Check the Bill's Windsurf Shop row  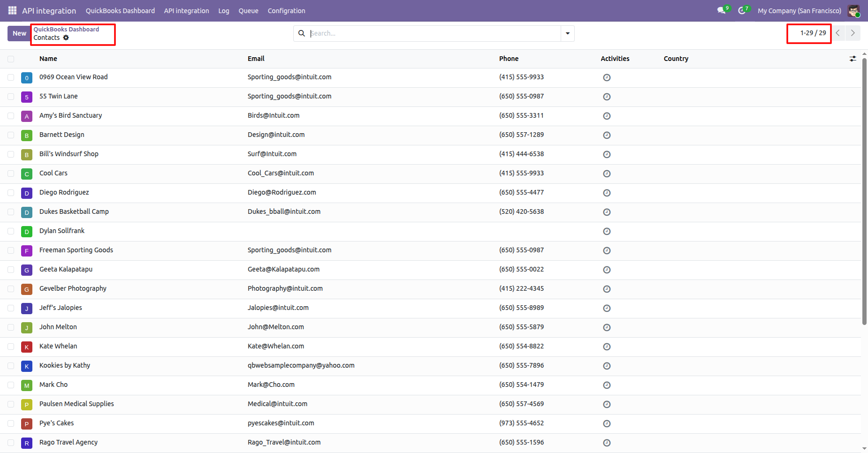(x=11, y=154)
